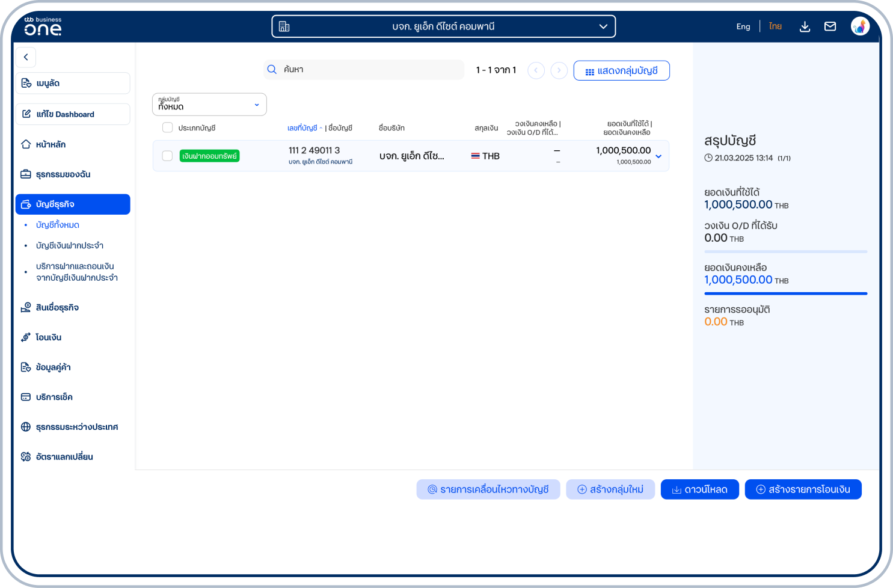
Task: Tick the checkbox for account 111 2 49011 3
Action: (x=168, y=156)
